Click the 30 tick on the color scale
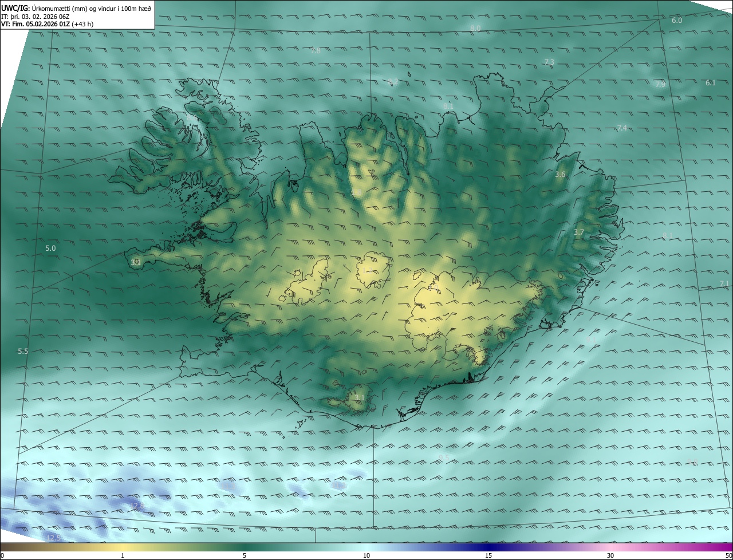 610,555
